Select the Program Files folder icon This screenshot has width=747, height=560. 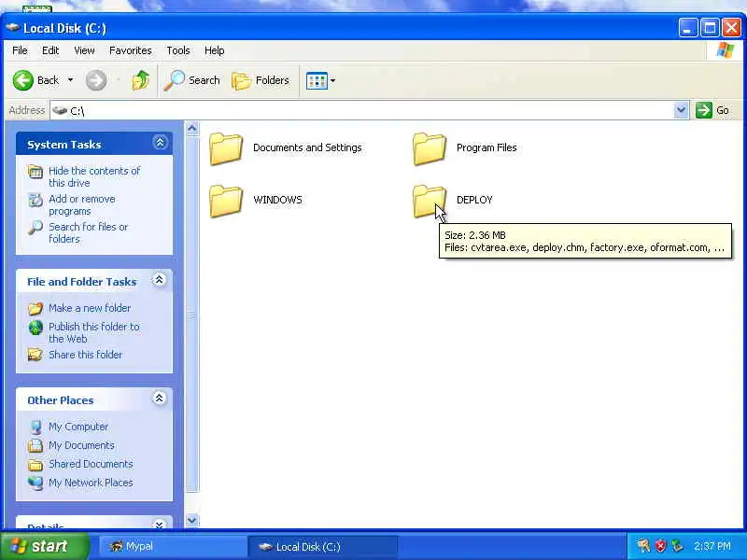(430, 148)
